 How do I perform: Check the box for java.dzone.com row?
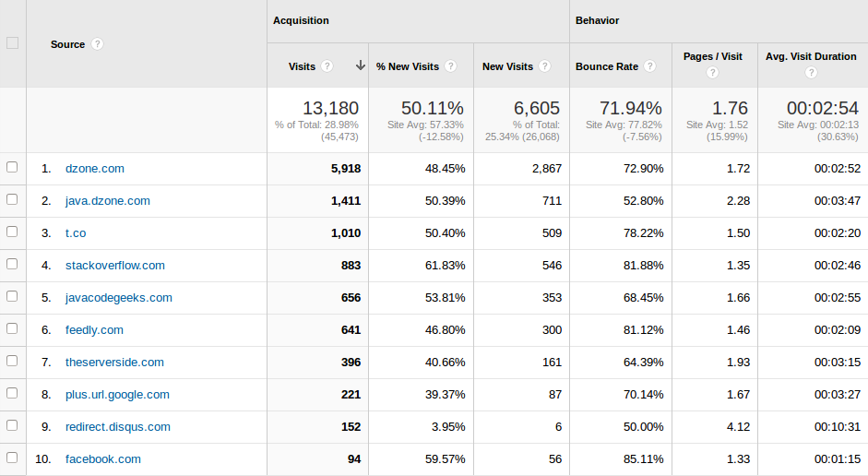12,199
